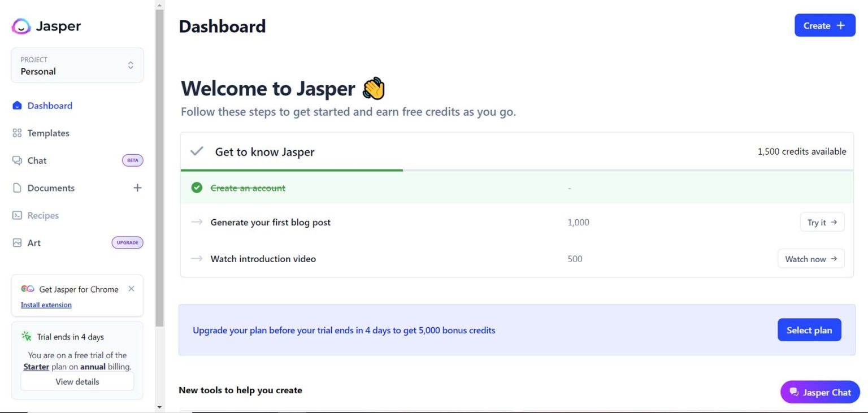The height and width of the screenshot is (413, 868).
Task: Click the Chrome extension logo
Action: tap(27, 289)
